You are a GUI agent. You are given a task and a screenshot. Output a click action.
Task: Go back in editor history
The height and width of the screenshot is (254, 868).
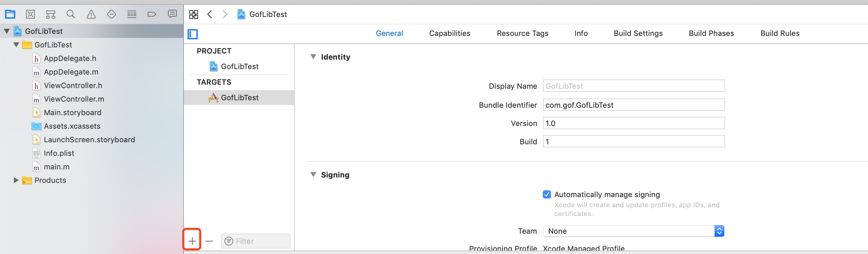point(210,14)
